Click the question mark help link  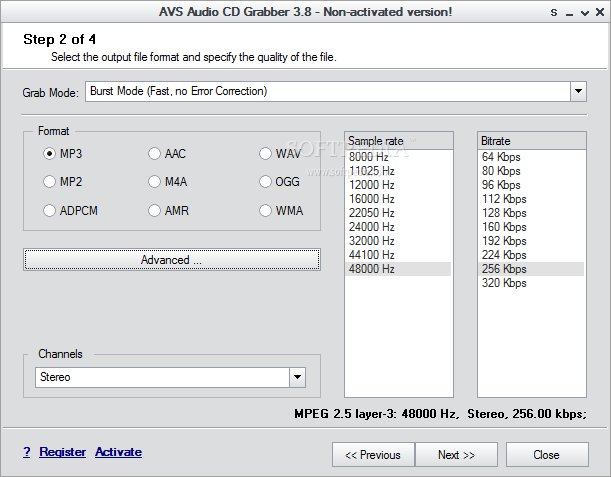[26, 452]
